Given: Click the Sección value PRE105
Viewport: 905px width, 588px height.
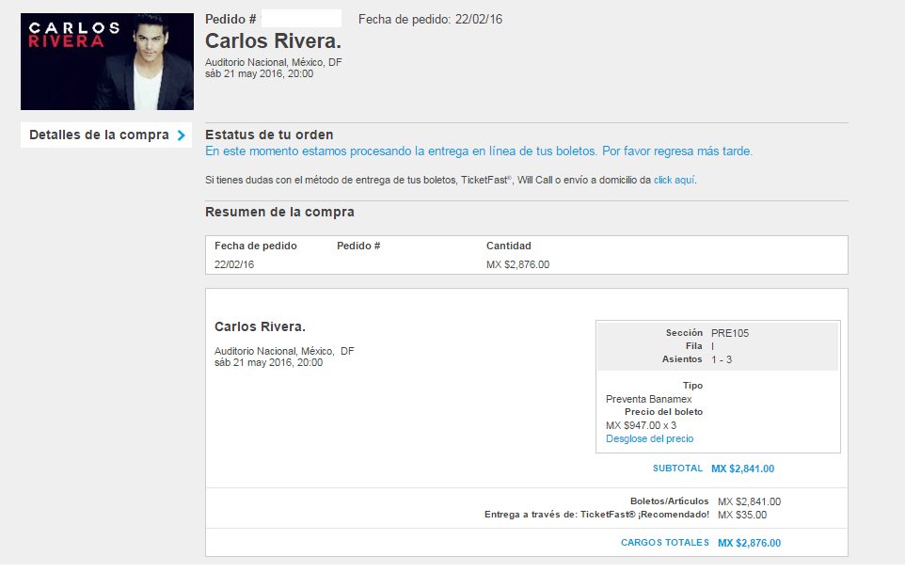Looking at the screenshot, I should [729, 333].
